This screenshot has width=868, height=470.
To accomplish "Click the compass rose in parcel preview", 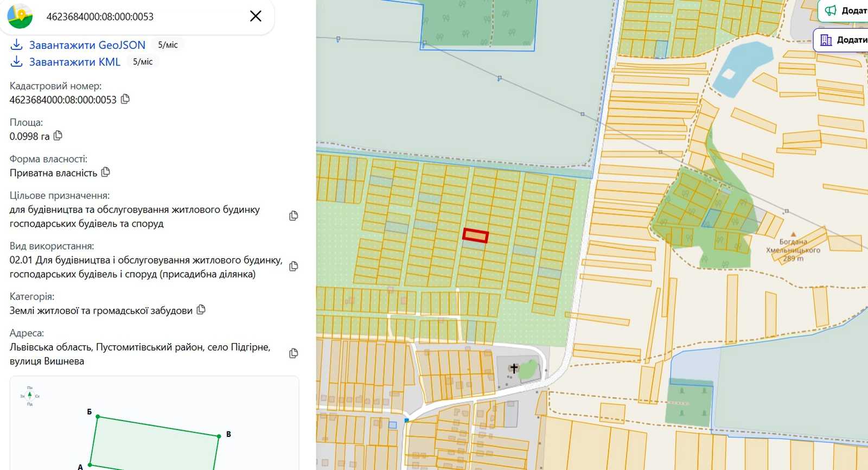I will click(30, 396).
